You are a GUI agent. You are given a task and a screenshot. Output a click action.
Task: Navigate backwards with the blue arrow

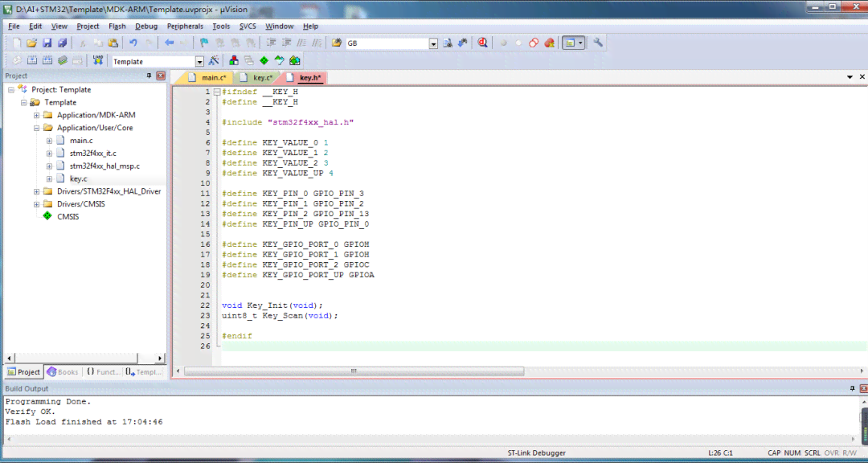(x=170, y=43)
